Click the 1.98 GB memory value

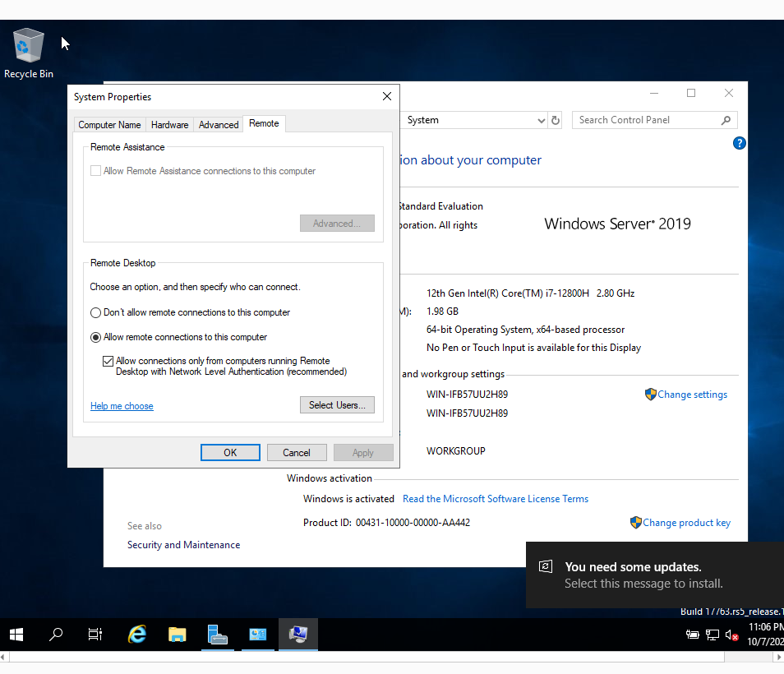click(x=442, y=311)
